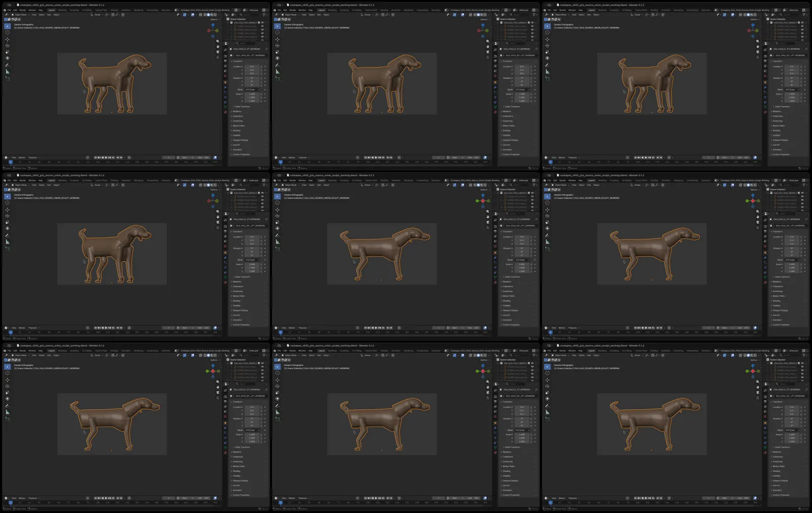Open Playback menu in middle-right window timeline
Image resolution: width=812 pixels, height=513 pixels.
coord(574,328)
